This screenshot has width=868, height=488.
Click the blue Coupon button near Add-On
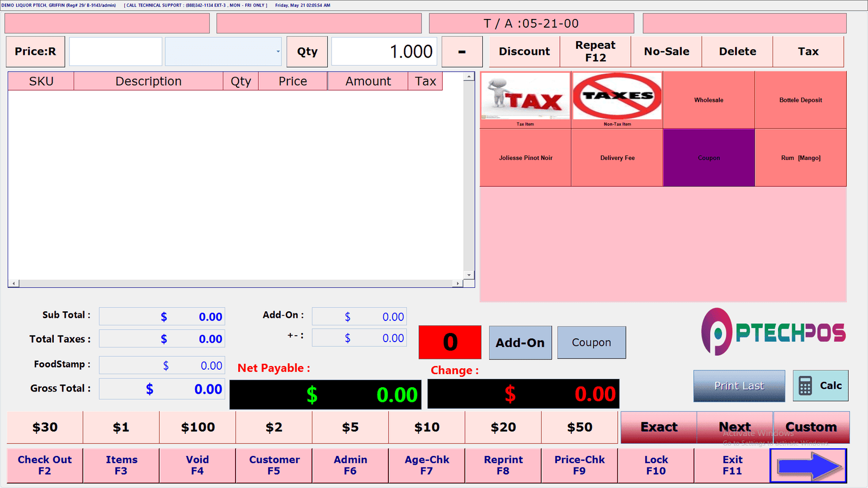[x=591, y=343]
